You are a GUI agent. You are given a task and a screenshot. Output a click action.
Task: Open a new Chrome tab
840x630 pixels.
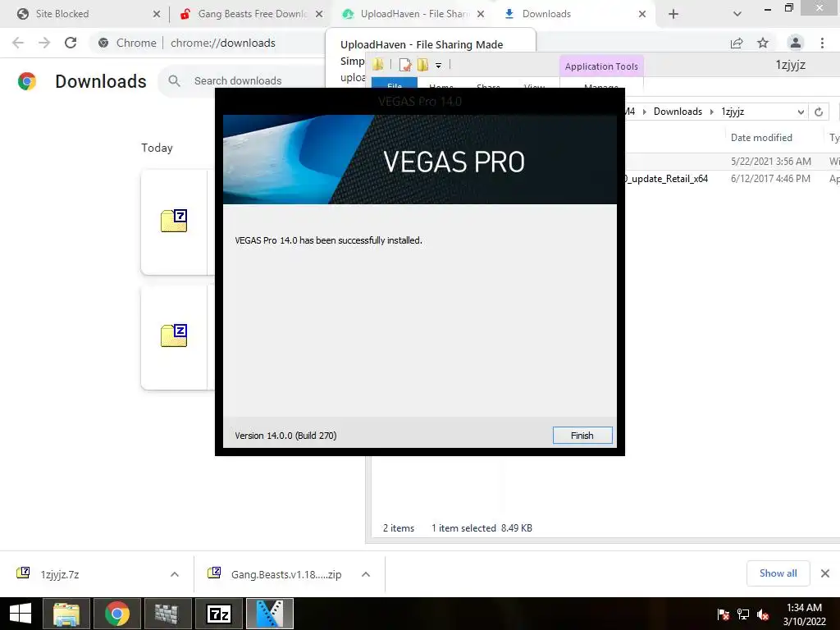[x=673, y=14]
